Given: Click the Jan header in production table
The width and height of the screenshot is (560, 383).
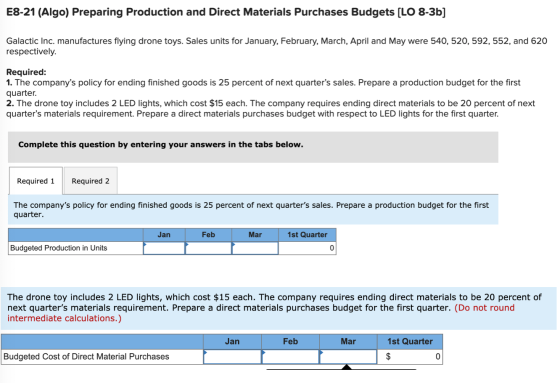Looking at the screenshot, I should pyautogui.click(x=164, y=235).
